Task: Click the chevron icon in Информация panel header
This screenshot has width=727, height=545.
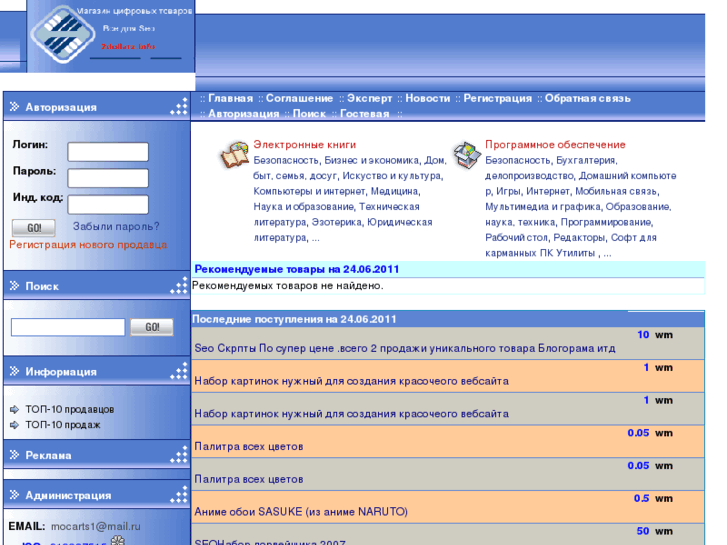Action: tap(14, 371)
